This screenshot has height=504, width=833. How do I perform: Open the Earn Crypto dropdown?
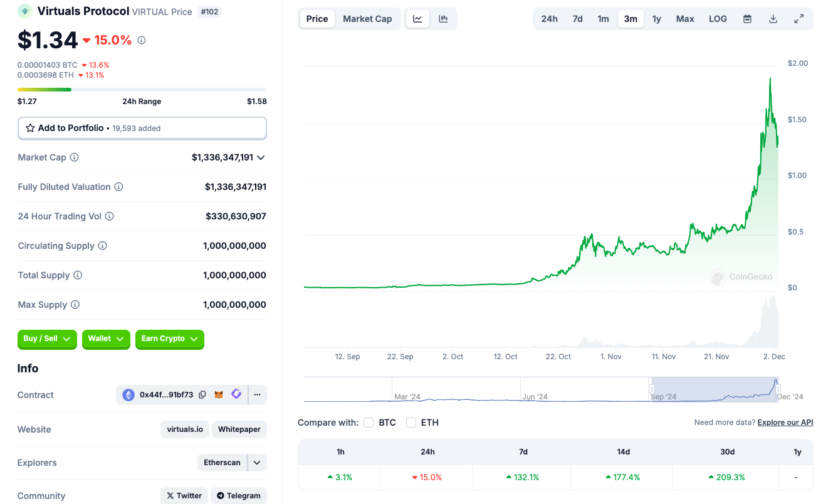pyautogui.click(x=169, y=339)
